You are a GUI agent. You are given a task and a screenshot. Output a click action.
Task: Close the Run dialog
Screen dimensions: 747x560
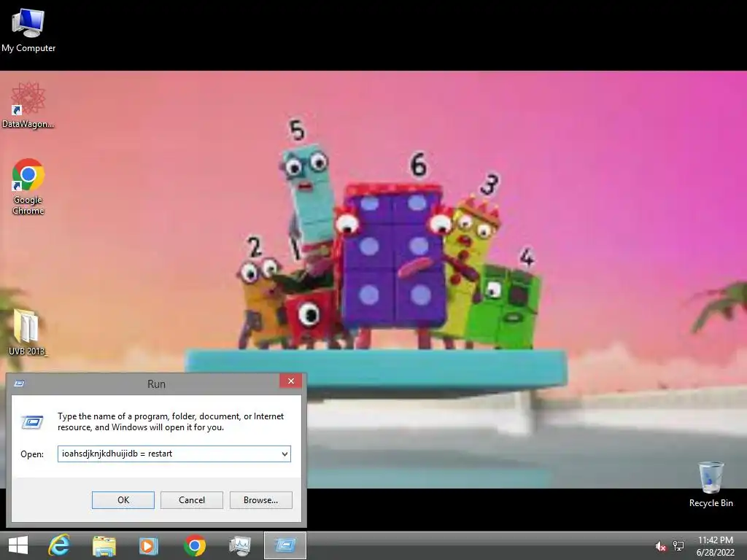click(290, 381)
